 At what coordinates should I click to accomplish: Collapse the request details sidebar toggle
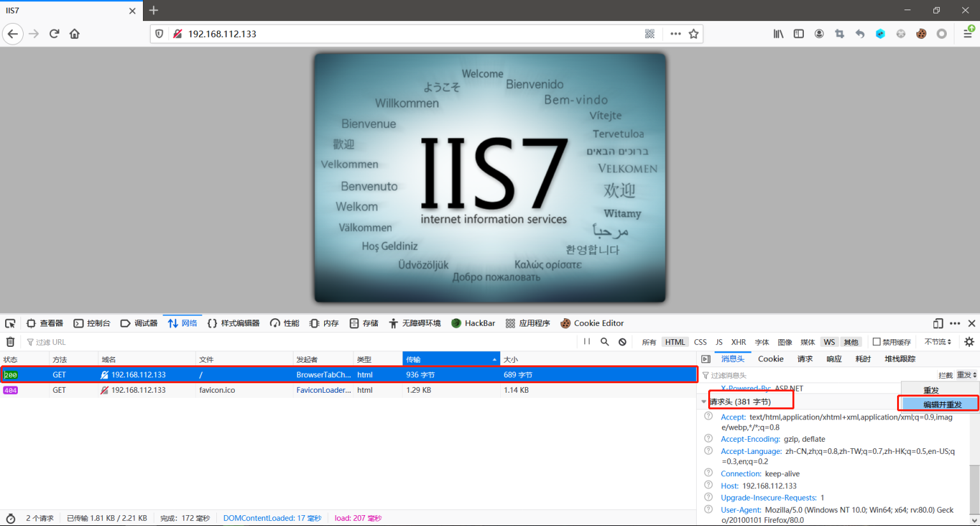pyautogui.click(x=706, y=359)
